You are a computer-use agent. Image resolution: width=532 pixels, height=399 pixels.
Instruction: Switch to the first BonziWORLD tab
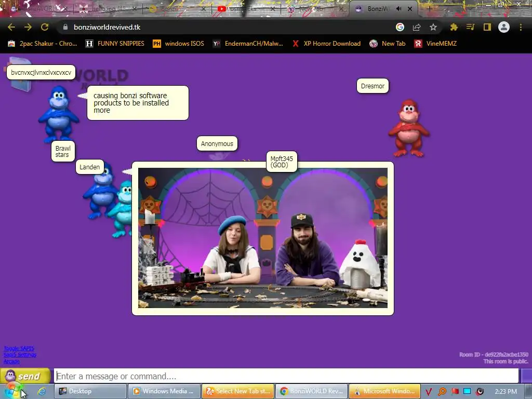[x=39, y=9]
